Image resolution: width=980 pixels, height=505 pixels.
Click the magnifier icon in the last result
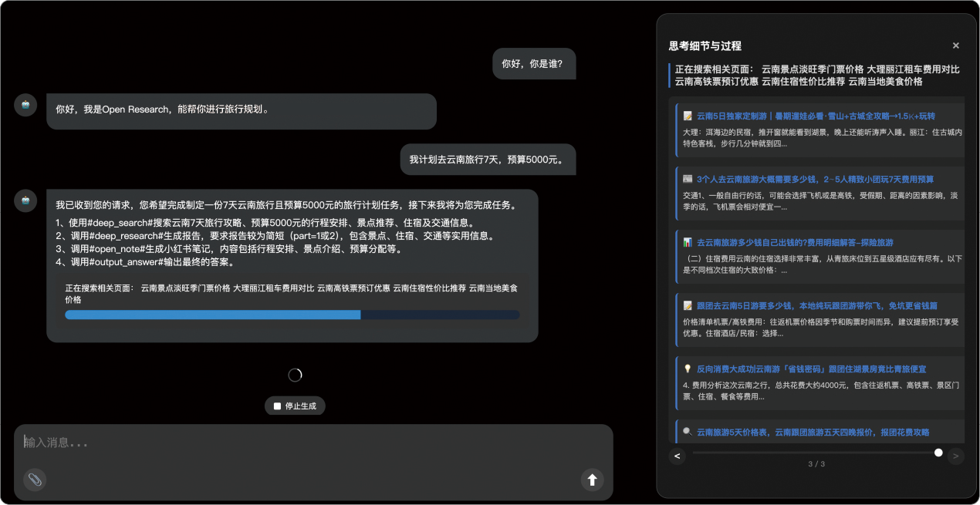[x=688, y=432]
